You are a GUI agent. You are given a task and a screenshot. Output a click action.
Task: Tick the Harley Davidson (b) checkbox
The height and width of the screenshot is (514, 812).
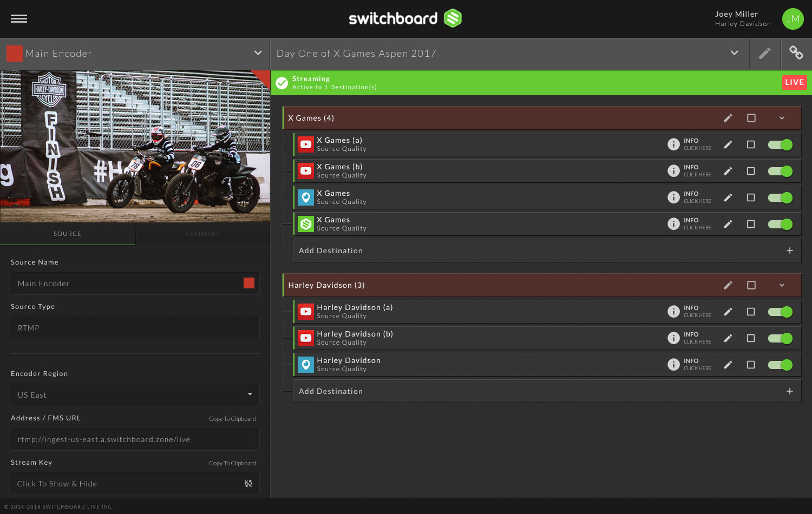pyautogui.click(x=751, y=338)
